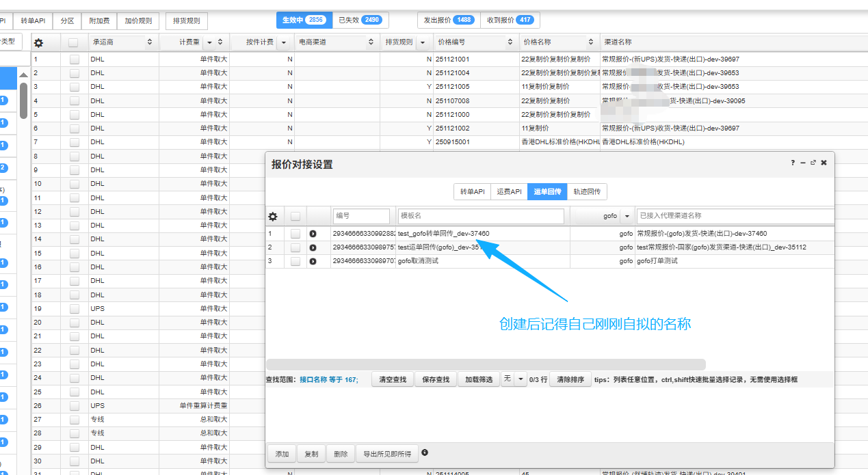Select checkbox for test_gofo转单回传_dev-37460 row
This screenshot has width=868, height=475.
coord(295,234)
